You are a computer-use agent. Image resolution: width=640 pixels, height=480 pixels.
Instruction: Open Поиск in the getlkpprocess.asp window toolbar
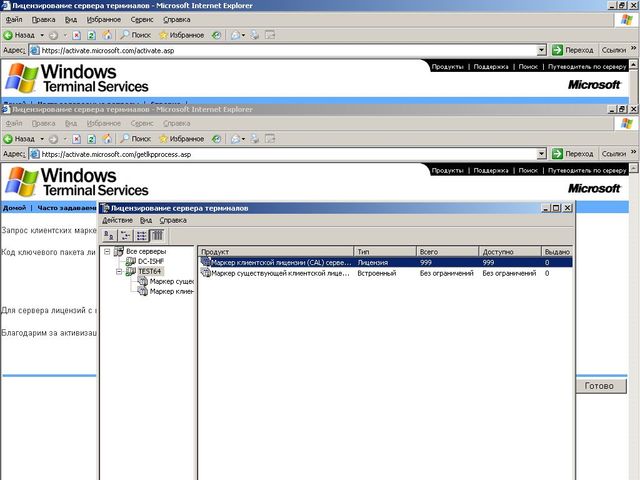click(x=136, y=139)
